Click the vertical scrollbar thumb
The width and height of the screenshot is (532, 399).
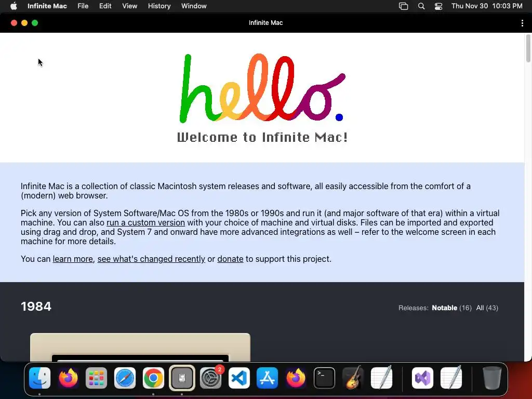tap(528, 48)
